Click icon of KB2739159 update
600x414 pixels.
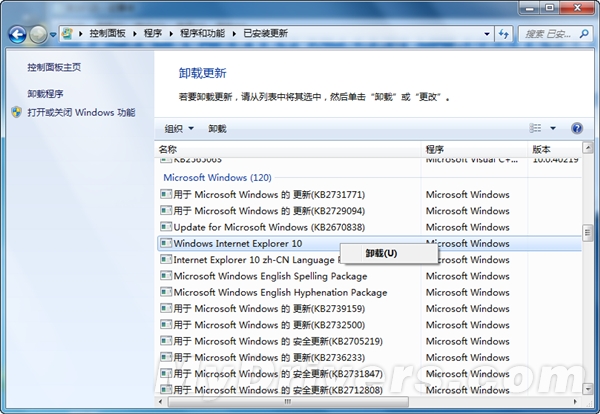point(166,308)
